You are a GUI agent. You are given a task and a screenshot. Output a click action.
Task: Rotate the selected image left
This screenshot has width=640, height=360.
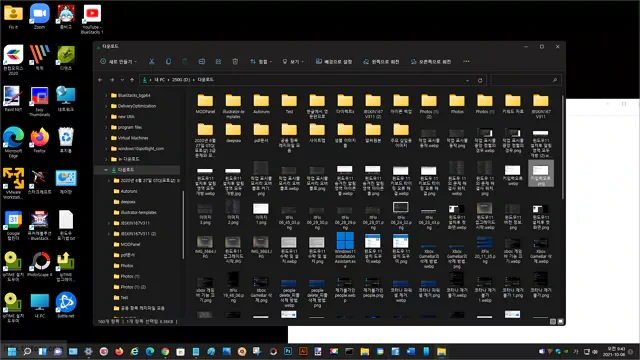click(381, 62)
